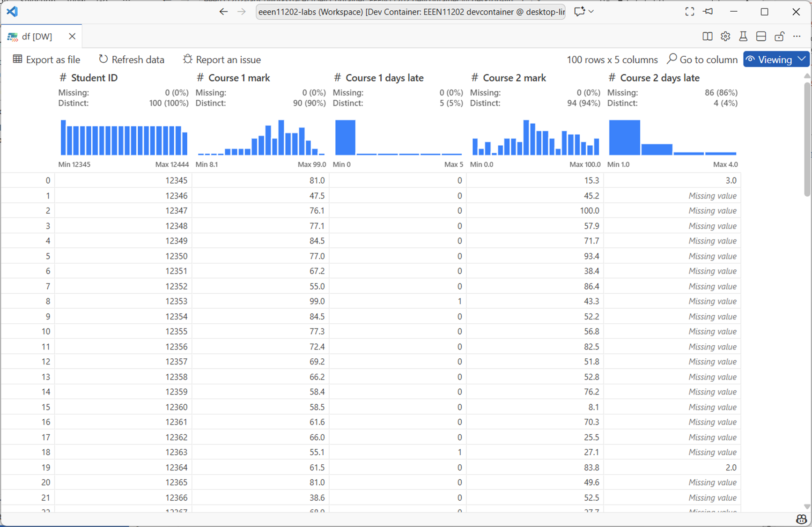The image size is (812, 527).
Task: Click Export as file
Action: [x=47, y=59]
